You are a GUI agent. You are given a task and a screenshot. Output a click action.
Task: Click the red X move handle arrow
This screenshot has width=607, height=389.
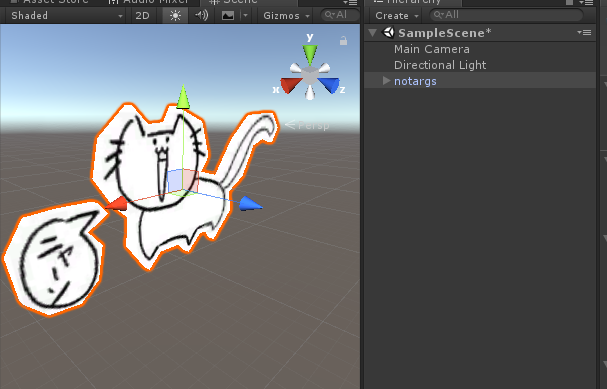116,203
